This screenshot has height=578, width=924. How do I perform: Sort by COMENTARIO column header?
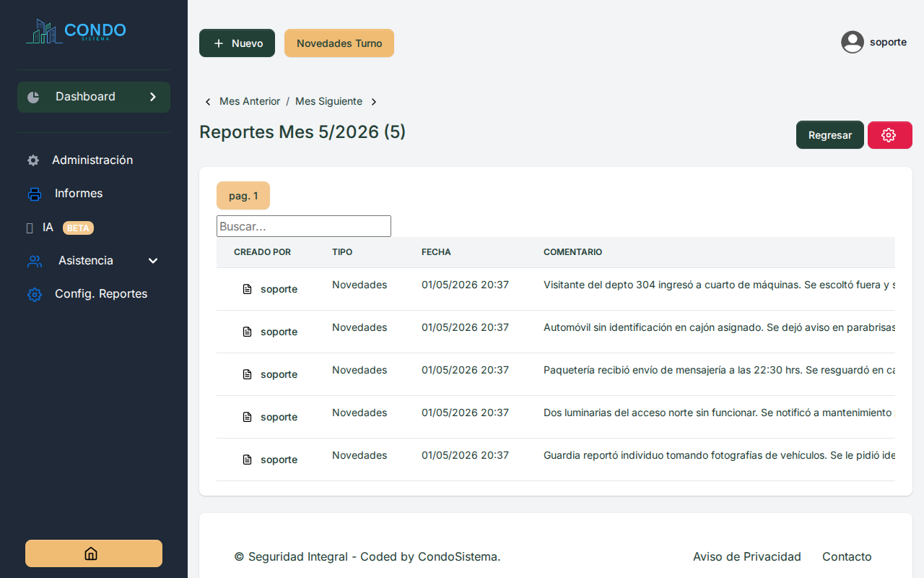pos(572,252)
